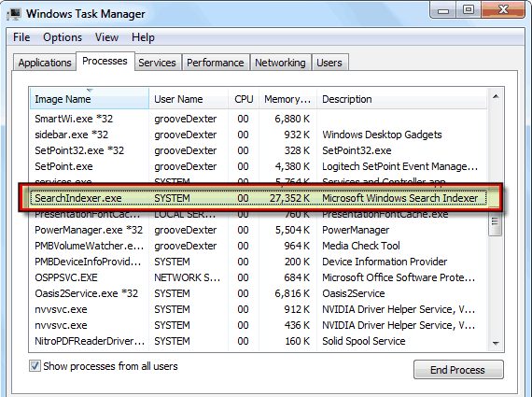Minimize the Task Manager window
Screen dimensions: 532x397
442,10
